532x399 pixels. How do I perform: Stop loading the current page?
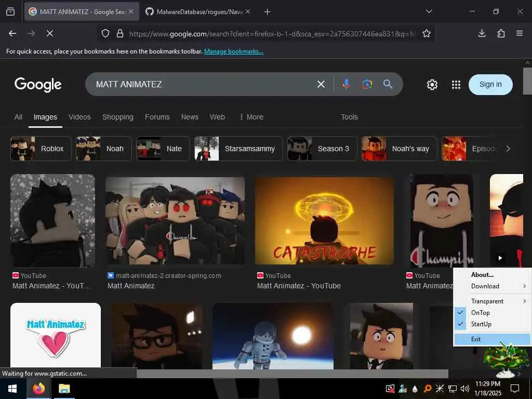[x=49, y=33]
